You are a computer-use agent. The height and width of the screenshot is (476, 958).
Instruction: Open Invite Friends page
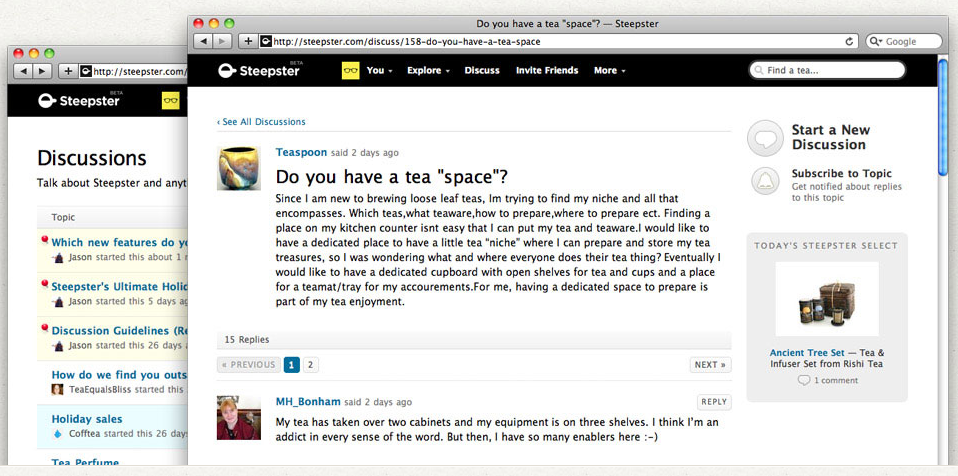pos(547,70)
